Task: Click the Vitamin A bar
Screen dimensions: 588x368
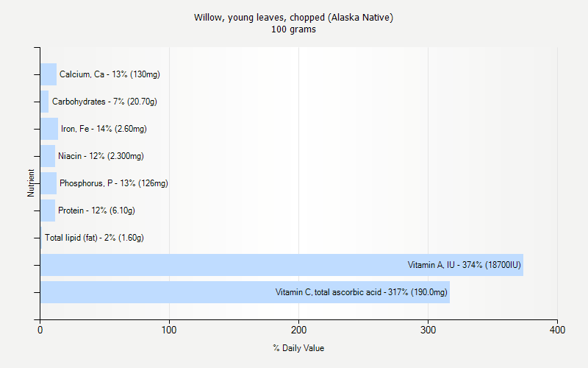Action: coord(282,265)
